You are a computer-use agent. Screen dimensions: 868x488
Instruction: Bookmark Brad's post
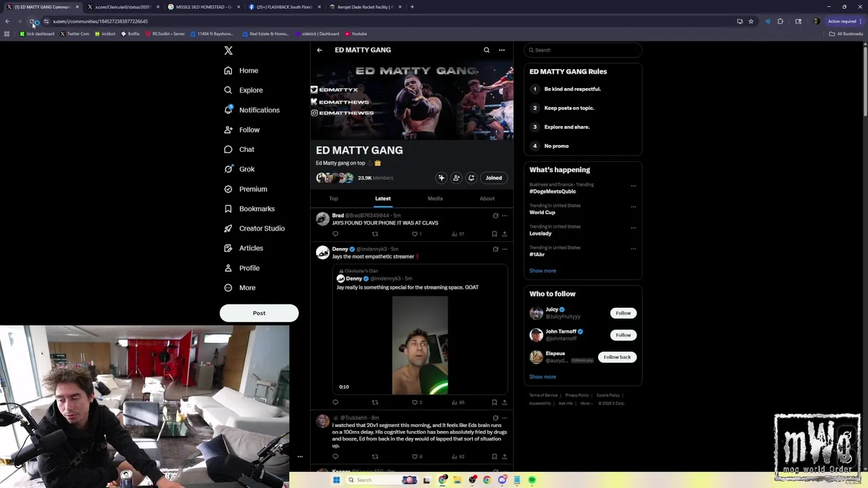coord(494,234)
